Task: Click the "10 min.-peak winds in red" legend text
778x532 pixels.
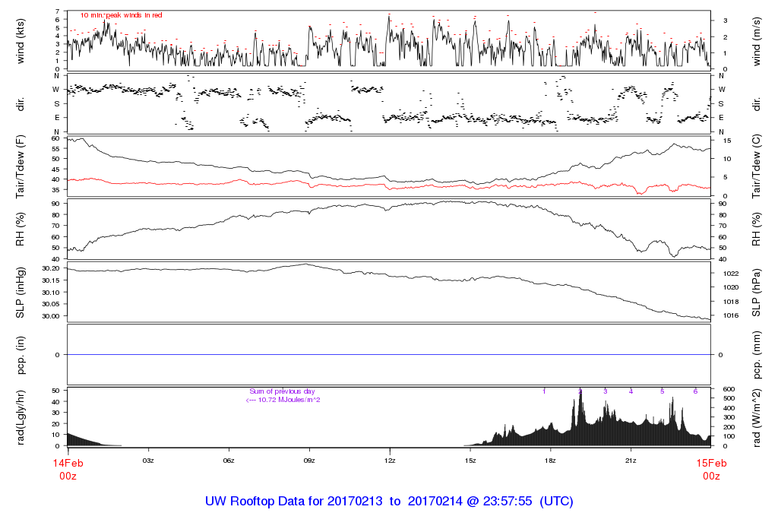Action: pyautogui.click(x=121, y=15)
